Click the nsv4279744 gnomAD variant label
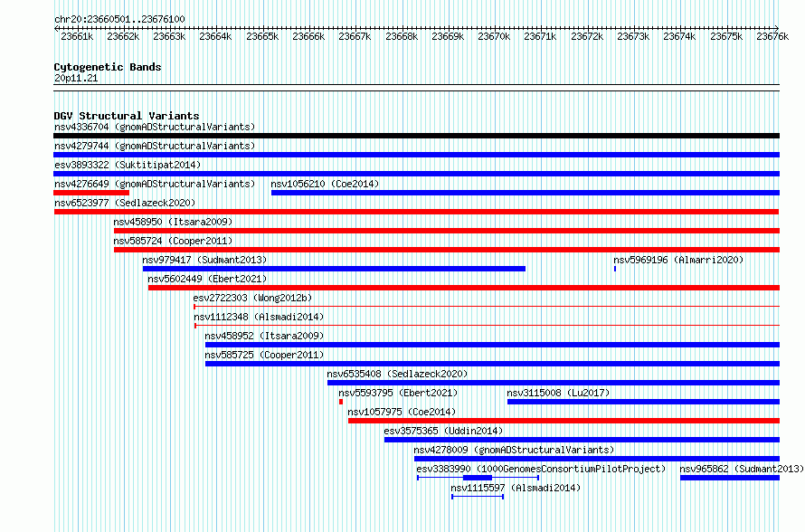Viewport: 805px width, 532px height. coord(155,146)
